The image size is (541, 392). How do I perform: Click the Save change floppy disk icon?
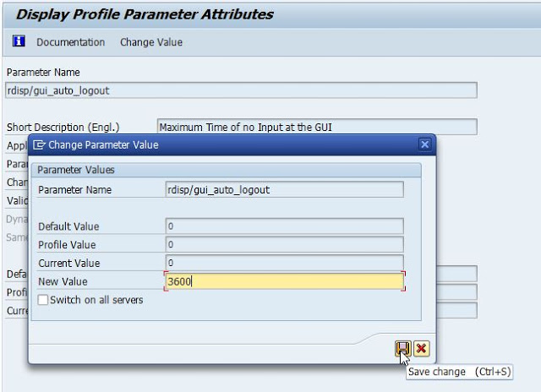(x=402, y=349)
